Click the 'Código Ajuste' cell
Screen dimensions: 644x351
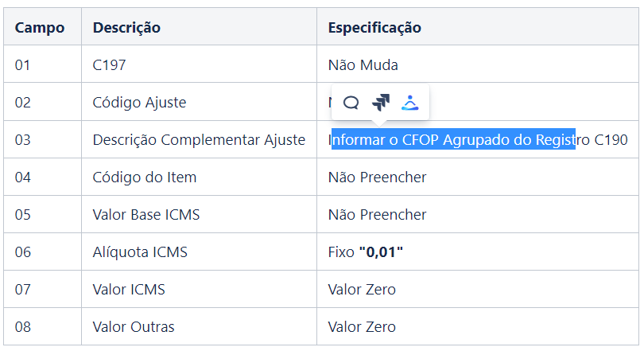tap(139, 103)
